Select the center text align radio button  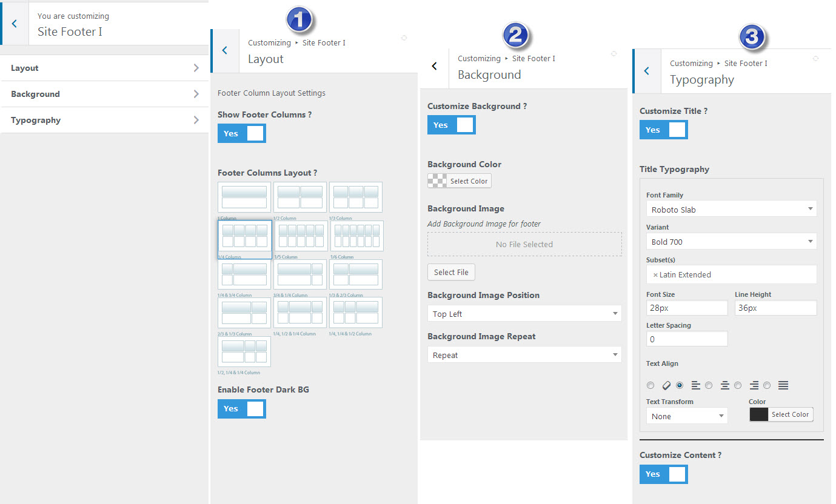pyautogui.click(x=709, y=385)
